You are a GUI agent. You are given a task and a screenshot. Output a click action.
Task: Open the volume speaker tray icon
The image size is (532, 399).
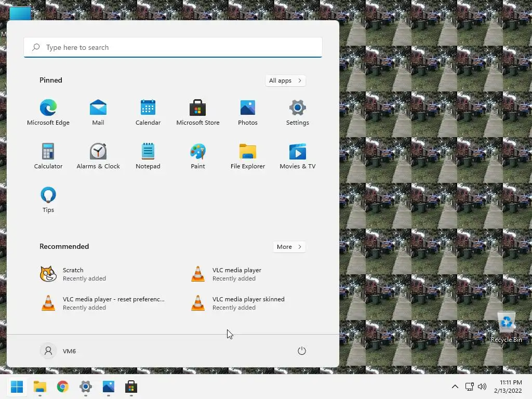pyautogui.click(x=482, y=387)
